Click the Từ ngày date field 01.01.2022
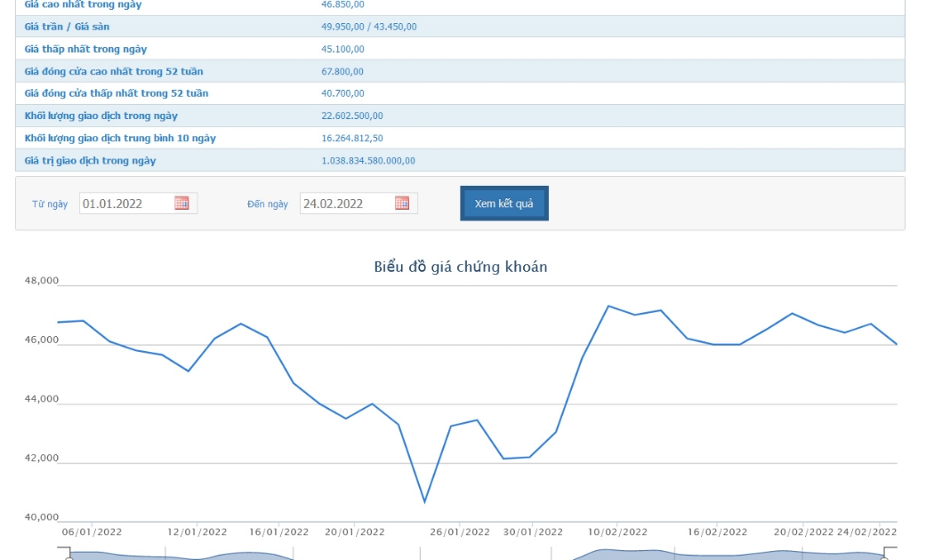 tap(138, 204)
